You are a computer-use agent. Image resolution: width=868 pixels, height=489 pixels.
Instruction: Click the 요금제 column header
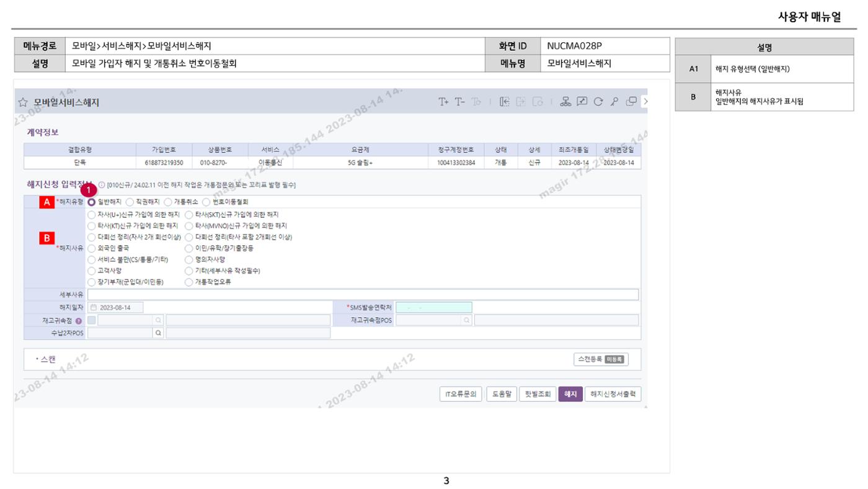pyautogui.click(x=360, y=150)
